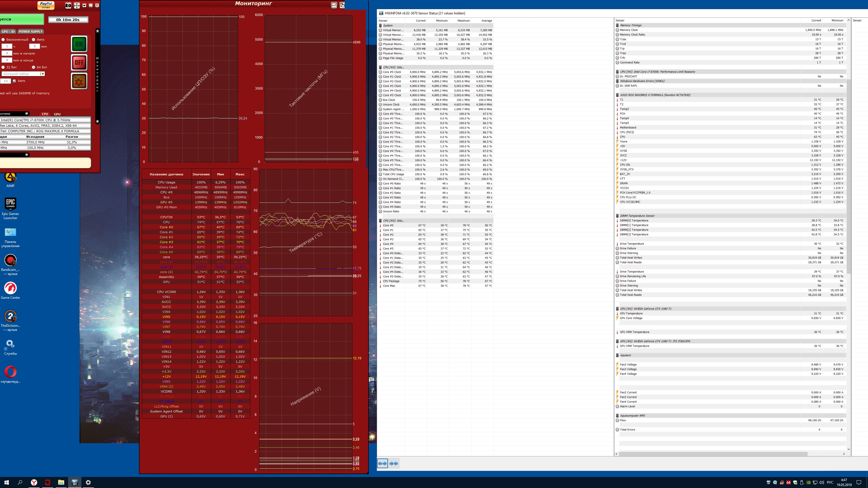
Task: Click the PayPal Donate button
Action: pos(46,5)
